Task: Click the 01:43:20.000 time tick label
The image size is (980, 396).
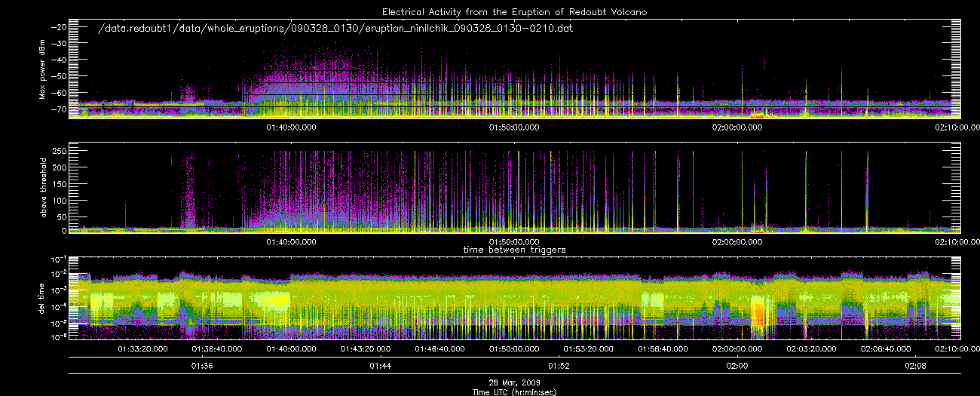Action: [366, 349]
